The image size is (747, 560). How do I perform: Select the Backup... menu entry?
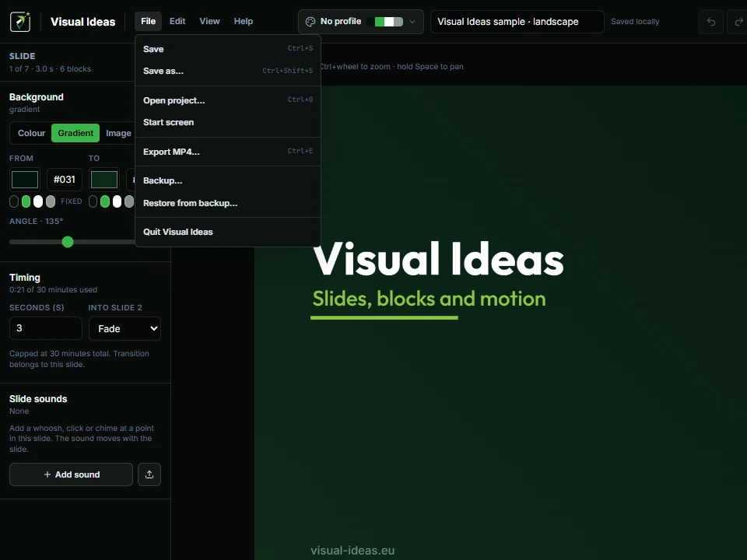(228, 180)
